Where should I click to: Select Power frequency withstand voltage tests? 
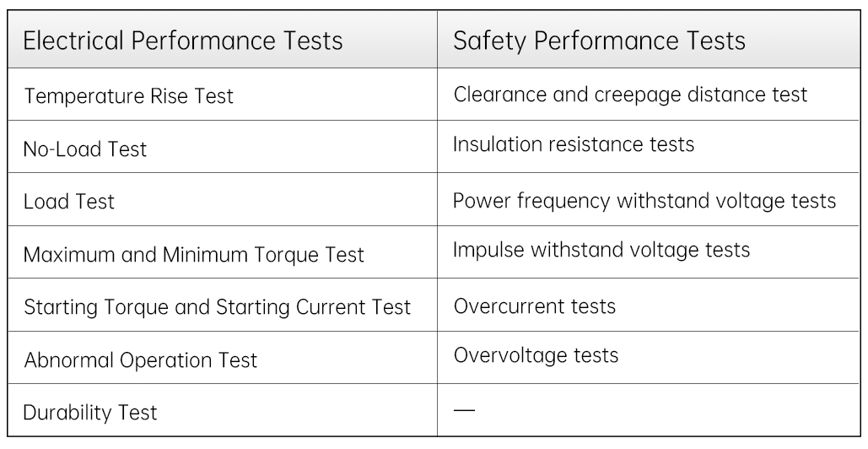[644, 201]
